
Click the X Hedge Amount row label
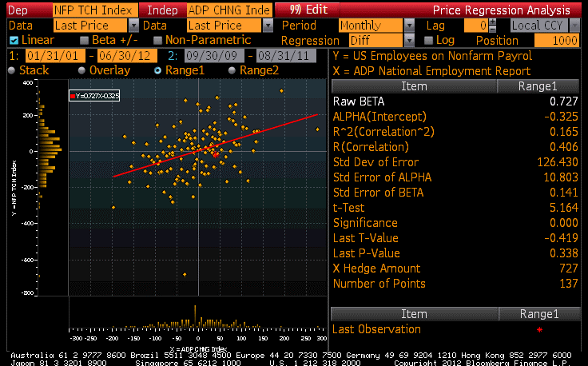pos(376,269)
